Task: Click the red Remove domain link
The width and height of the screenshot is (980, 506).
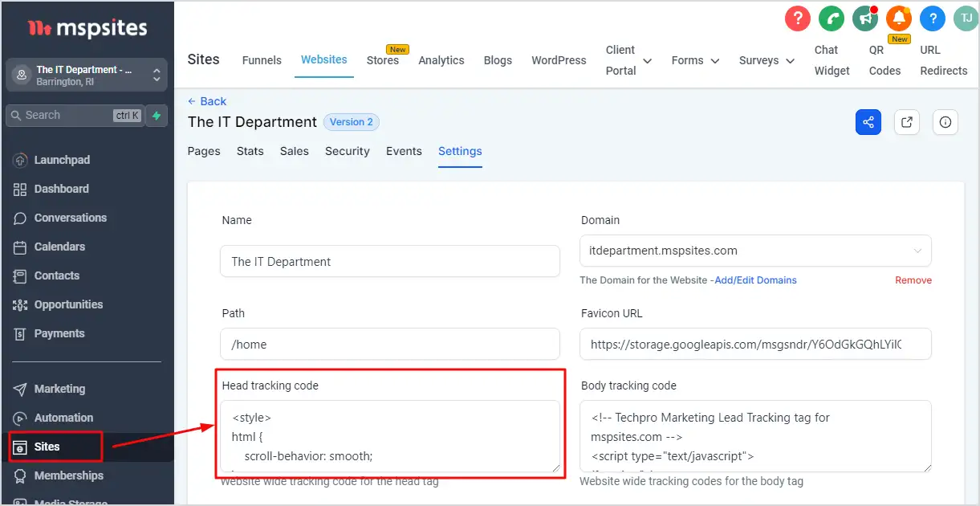Action: coord(913,280)
